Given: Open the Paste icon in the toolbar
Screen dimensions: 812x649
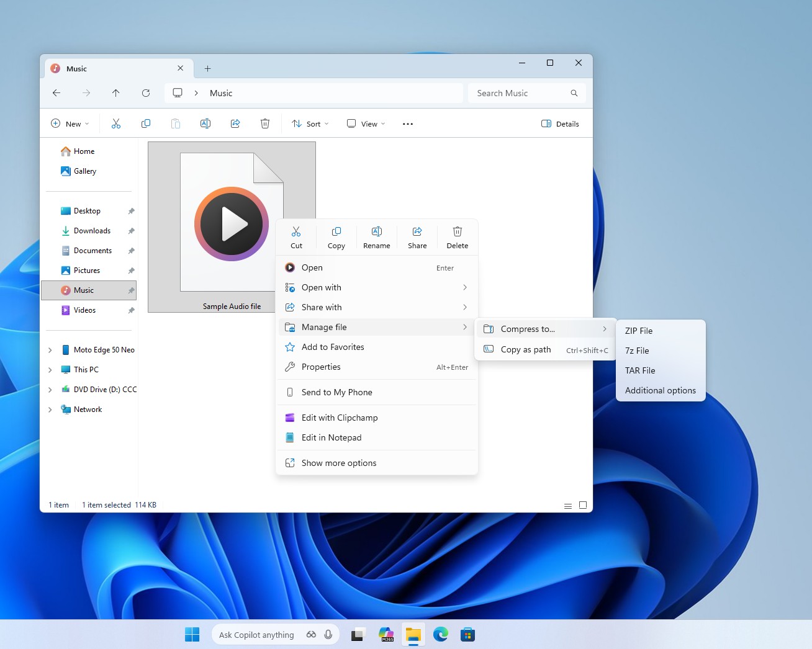Looking at the screenshot, I should tap(176, 123).
